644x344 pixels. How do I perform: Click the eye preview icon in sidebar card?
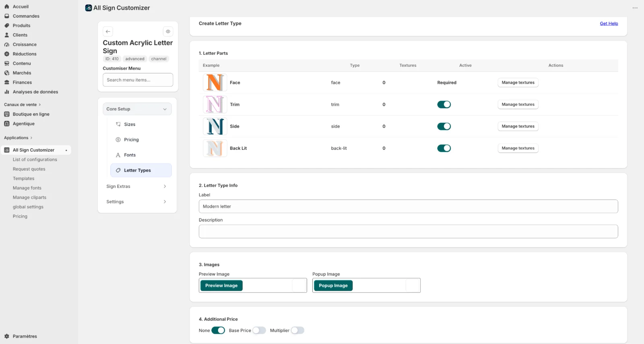(x=168, y=31)
